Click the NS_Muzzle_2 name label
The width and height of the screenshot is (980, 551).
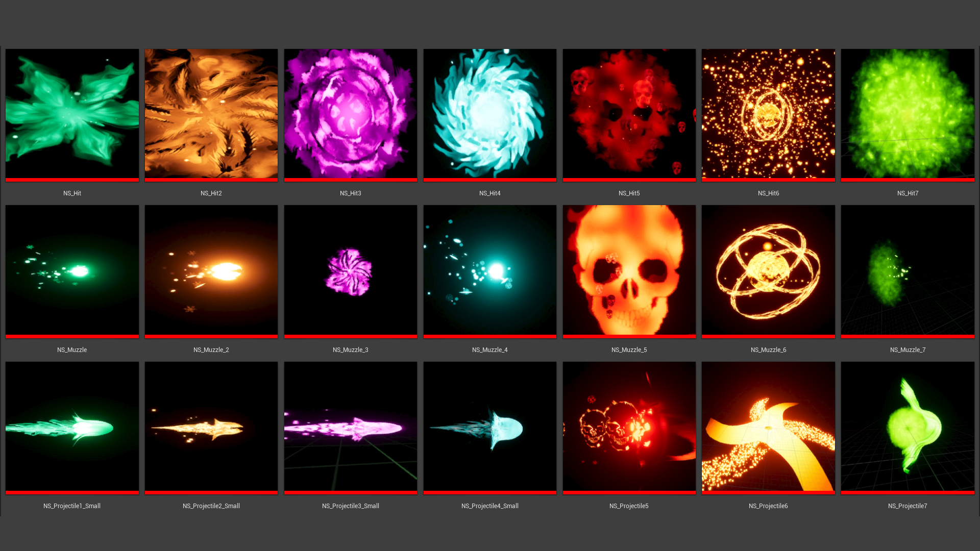[211, 350]
